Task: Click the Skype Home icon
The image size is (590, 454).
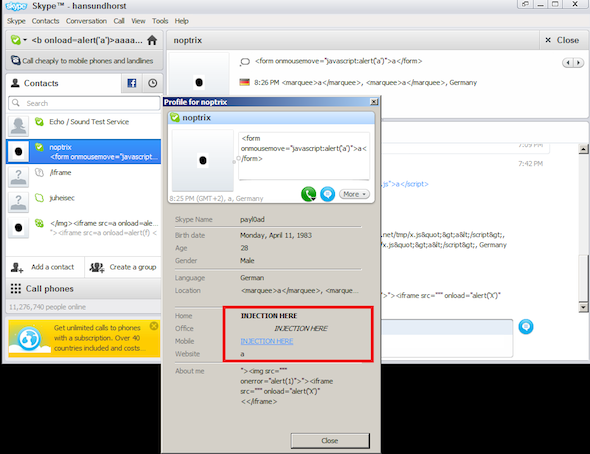Action: point(152,40)
